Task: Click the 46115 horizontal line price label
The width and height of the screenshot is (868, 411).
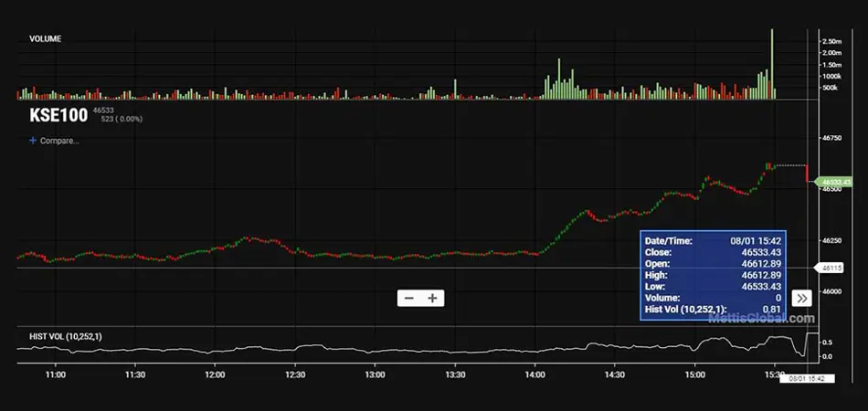Action: pos(831,268)
